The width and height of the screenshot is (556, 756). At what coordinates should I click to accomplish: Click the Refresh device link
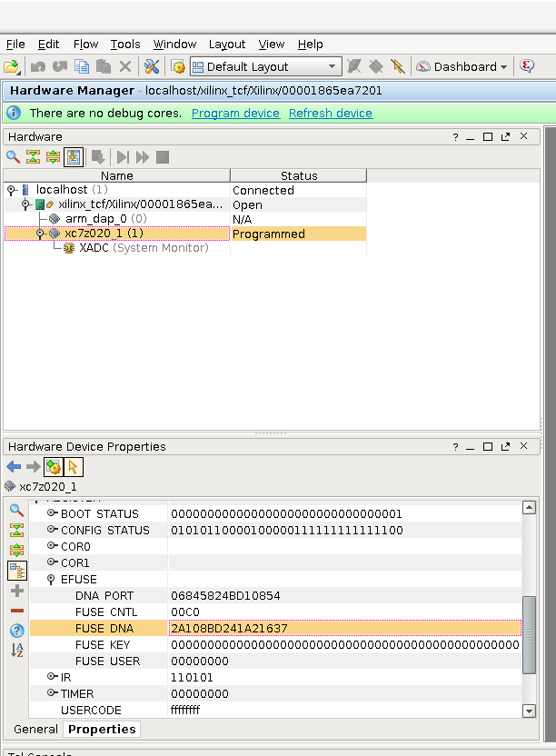(x=330, y=114)
